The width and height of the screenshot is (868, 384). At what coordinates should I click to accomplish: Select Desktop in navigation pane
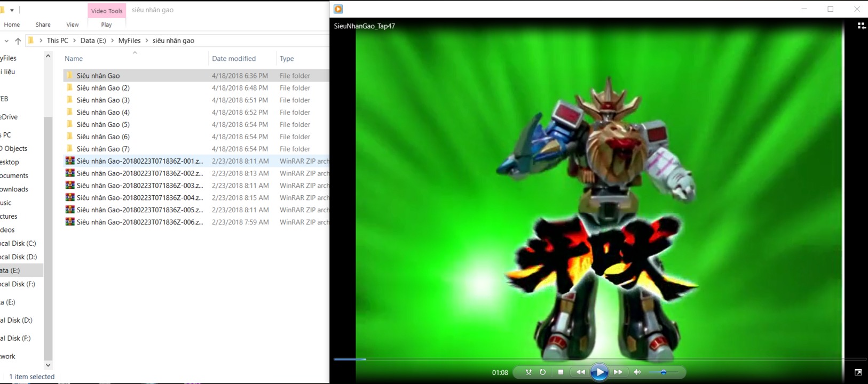pyautogui.click(x=10, y=162)
